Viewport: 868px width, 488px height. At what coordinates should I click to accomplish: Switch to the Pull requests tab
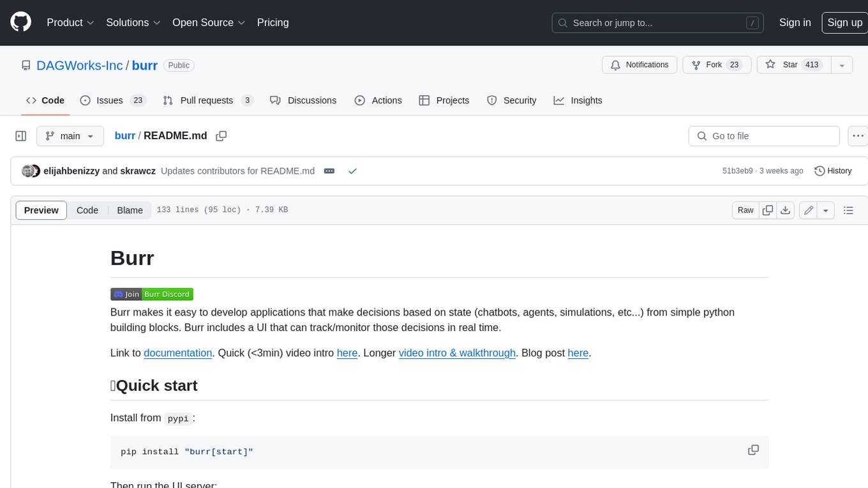click(208, 100)
